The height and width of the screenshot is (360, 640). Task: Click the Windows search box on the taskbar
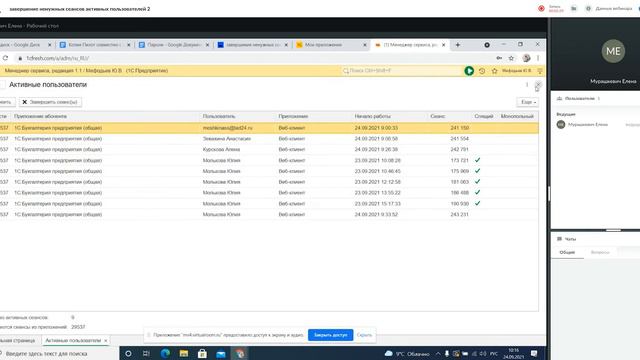tap(59, 353)
